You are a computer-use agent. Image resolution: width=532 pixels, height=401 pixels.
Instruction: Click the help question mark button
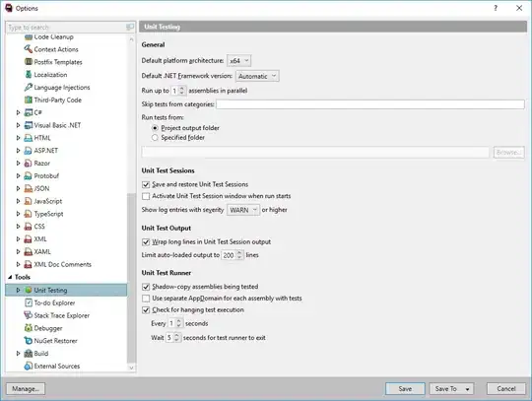(x=496, y=8)
